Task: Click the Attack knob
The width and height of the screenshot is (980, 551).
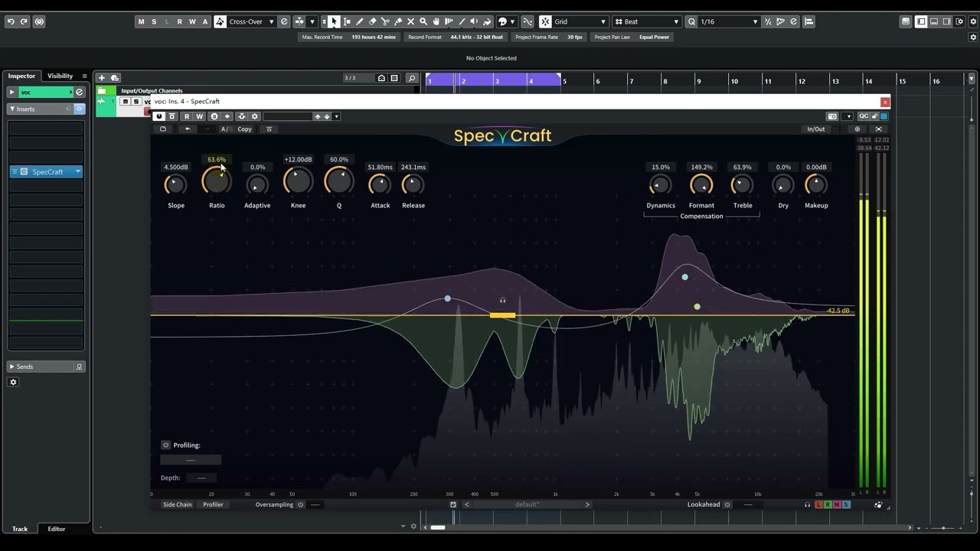Action: 380,184
